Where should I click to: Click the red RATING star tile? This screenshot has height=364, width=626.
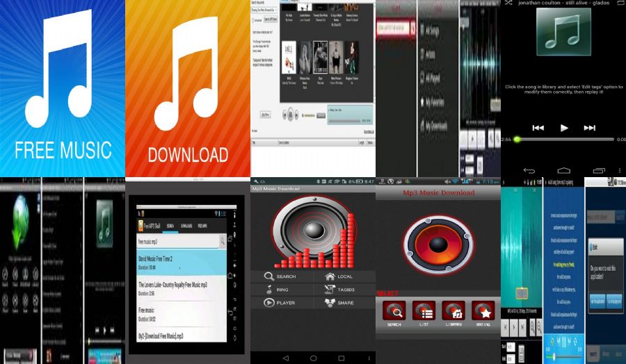tap(483, 312)
